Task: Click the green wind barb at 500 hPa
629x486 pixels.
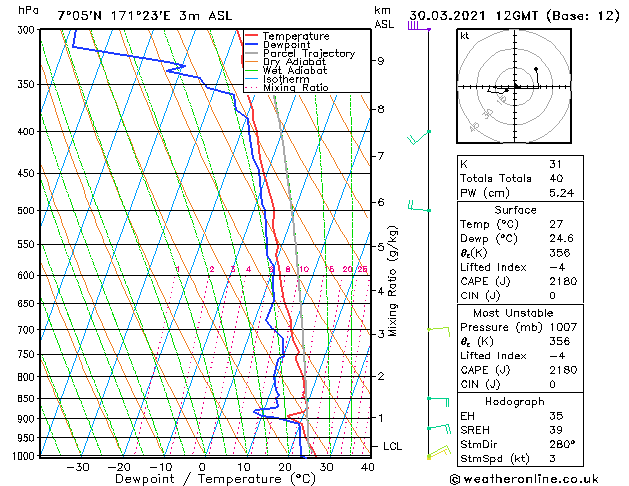Action: pos(419,206)
